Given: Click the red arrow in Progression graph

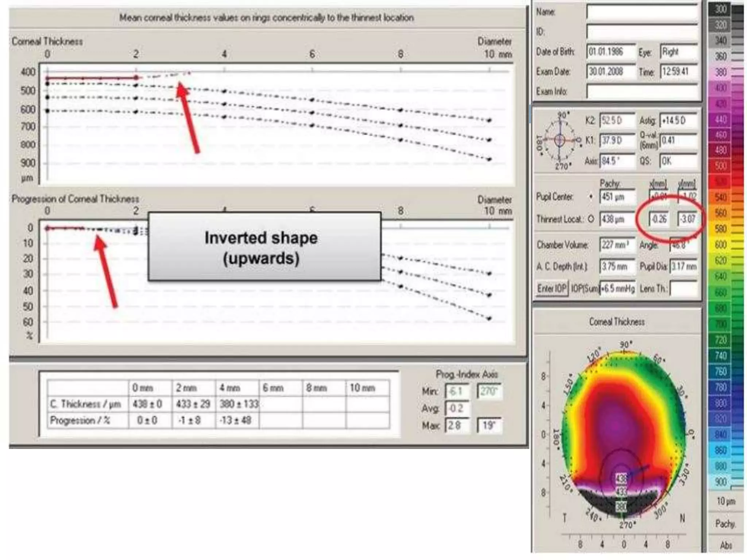Looking at the screenshot, I should 105,272.
